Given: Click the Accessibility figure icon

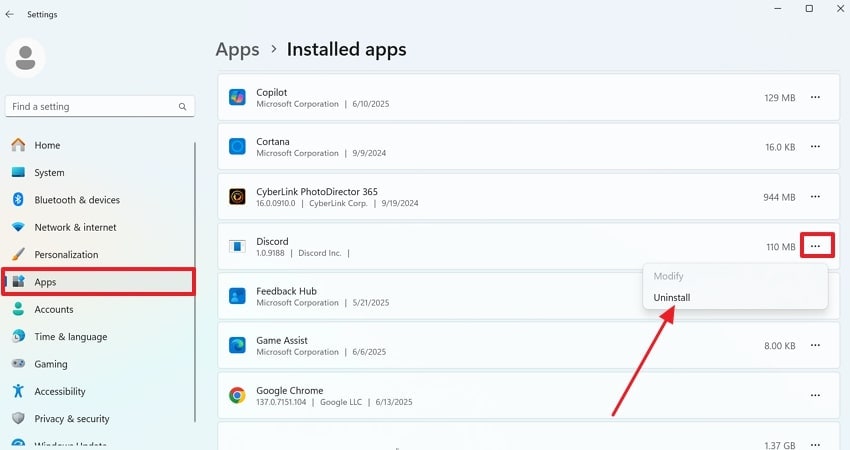Looking at the screenshot, I should [18, 391].
